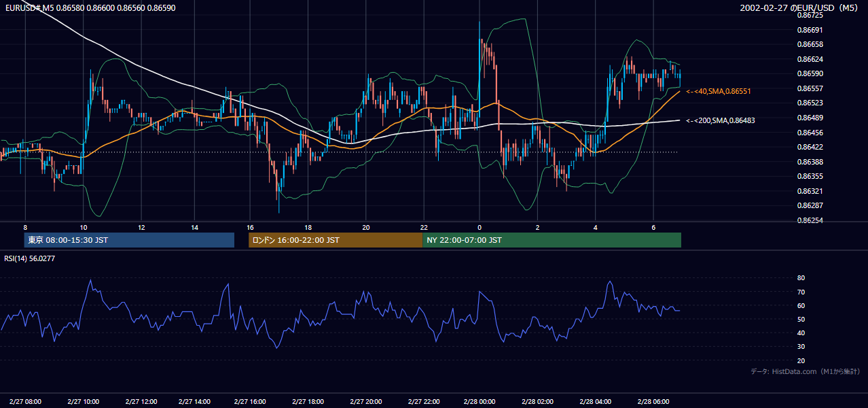
Task: Click the 0.86355 price axis label
Action: 811,176
